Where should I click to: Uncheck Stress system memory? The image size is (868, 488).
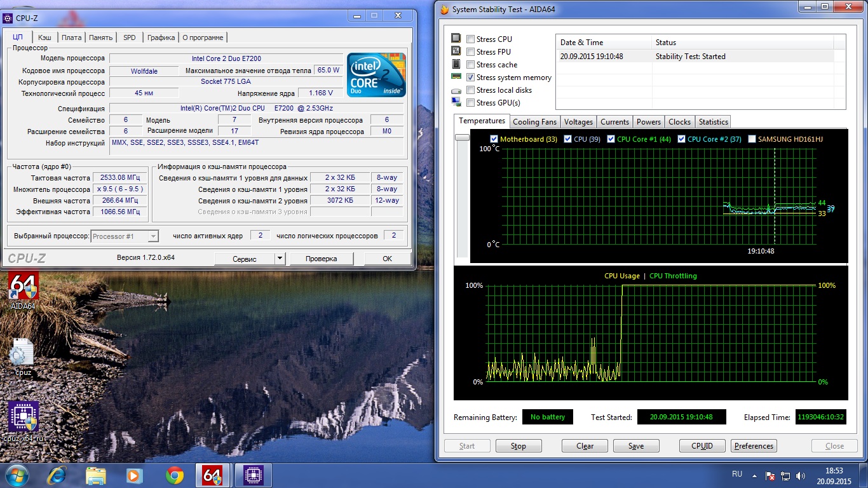pos(470,78)
